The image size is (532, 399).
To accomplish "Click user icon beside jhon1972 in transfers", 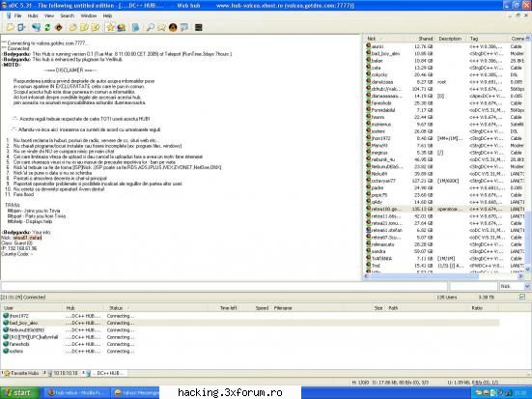I will tap(6, 316).
